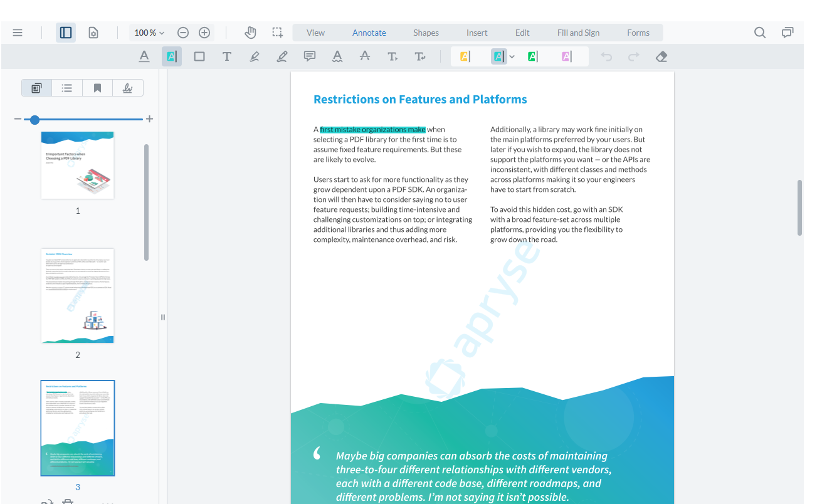Open the Fill and Sign tab
Screen dimensions: 822x504
click(578, 33)
